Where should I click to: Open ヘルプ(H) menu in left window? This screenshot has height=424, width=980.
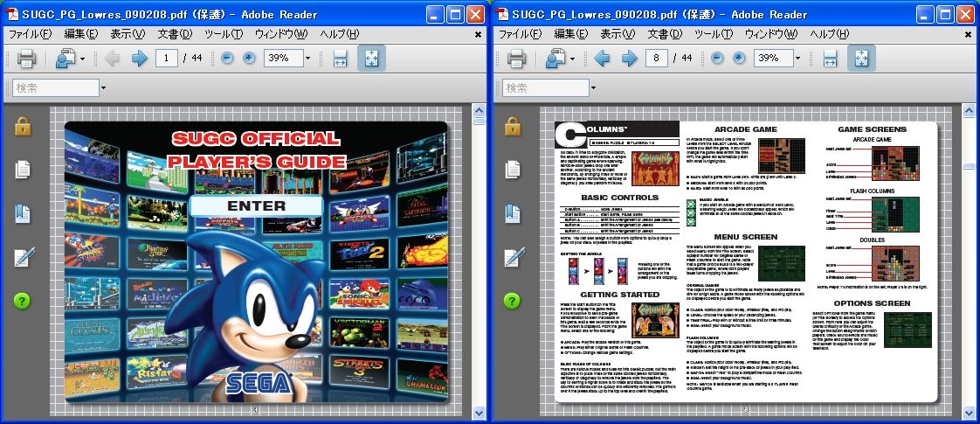[340, 34]
